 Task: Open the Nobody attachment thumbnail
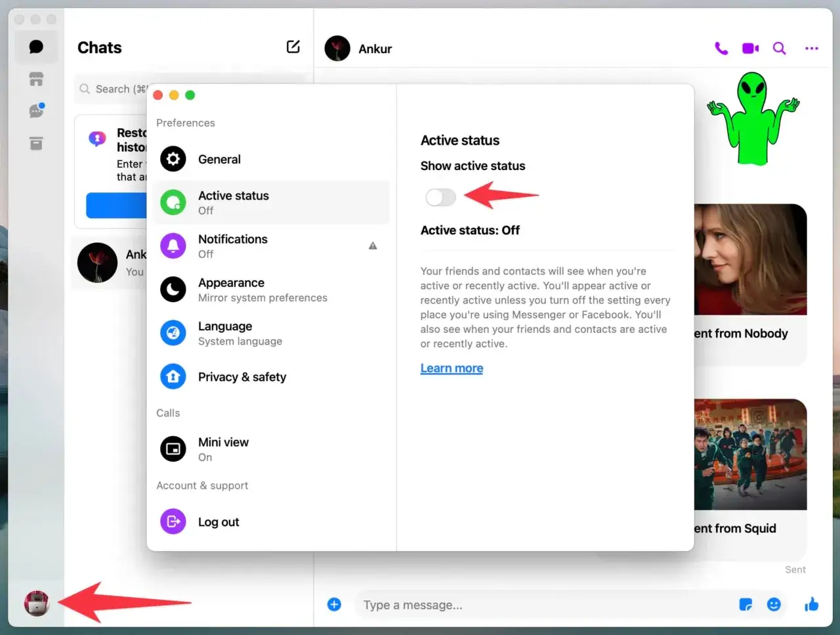pyautogui.click(x=750, y=259)
